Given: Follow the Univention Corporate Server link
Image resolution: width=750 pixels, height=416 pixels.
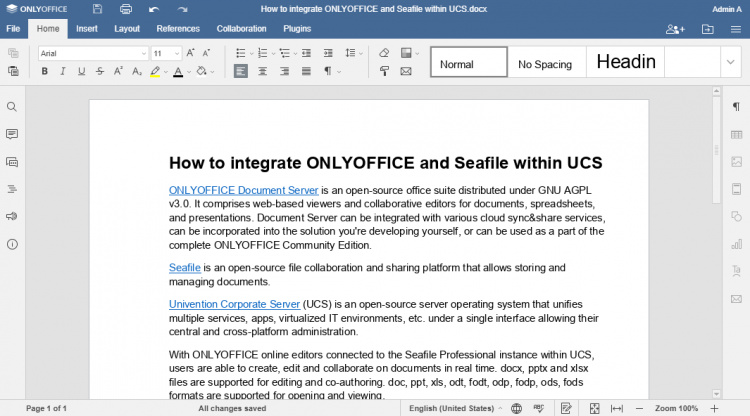Looking at the screenshot, I should (234, 304).
